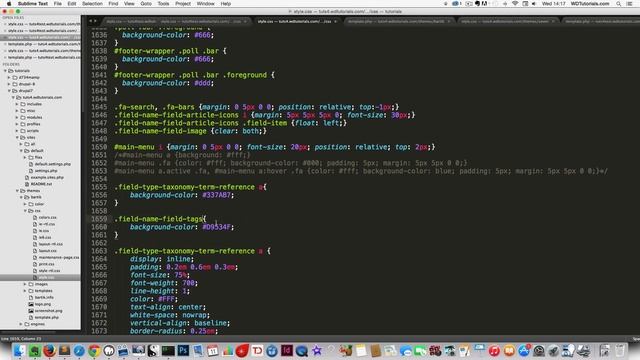Open layout.css in the sidebar
The image size is (640, 360).
[47, 251]
